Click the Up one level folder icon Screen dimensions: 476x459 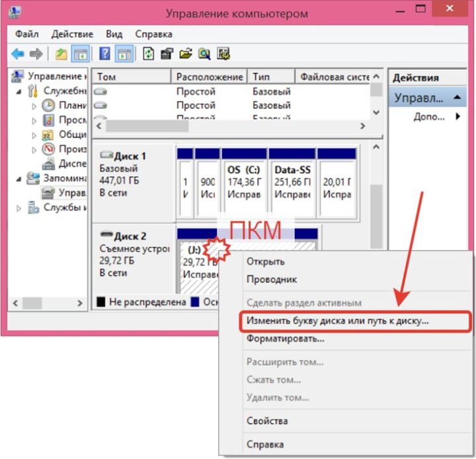[x=61, y=54]
